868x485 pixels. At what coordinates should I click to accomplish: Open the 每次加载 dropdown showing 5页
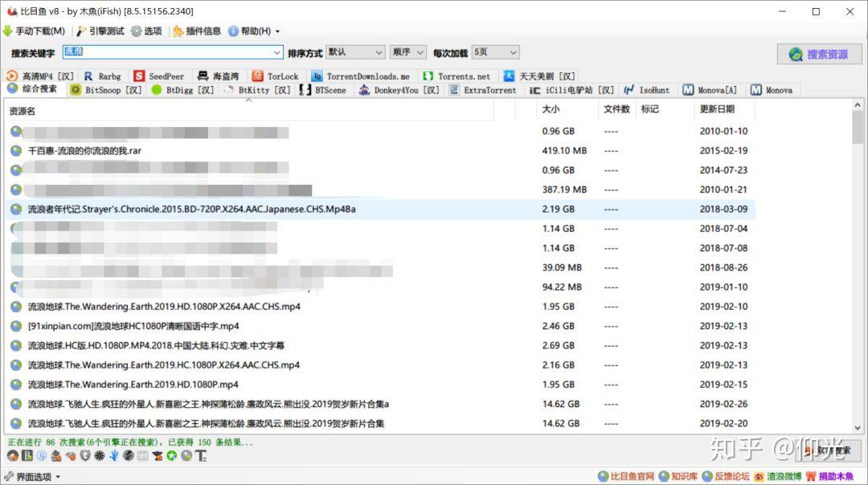[495, 52]
